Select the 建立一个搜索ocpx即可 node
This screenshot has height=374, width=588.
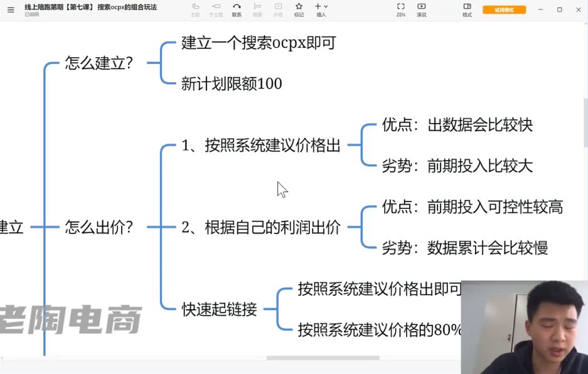tap(259, 43)
